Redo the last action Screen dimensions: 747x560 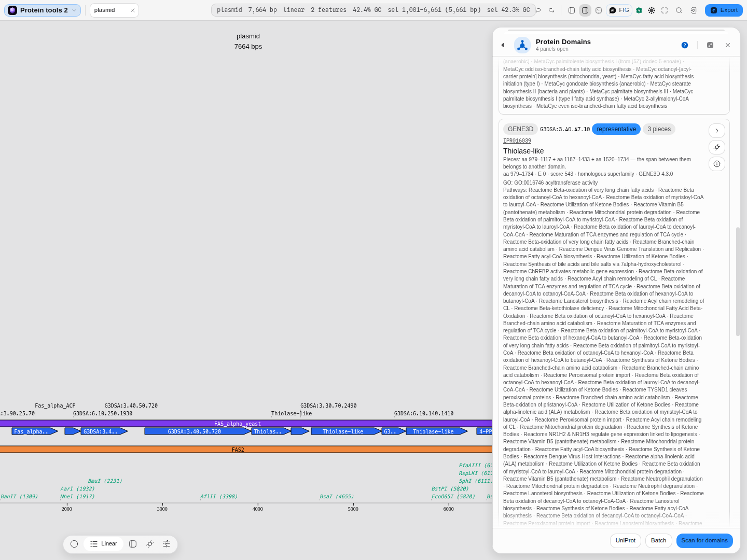(x=551, y=10)
